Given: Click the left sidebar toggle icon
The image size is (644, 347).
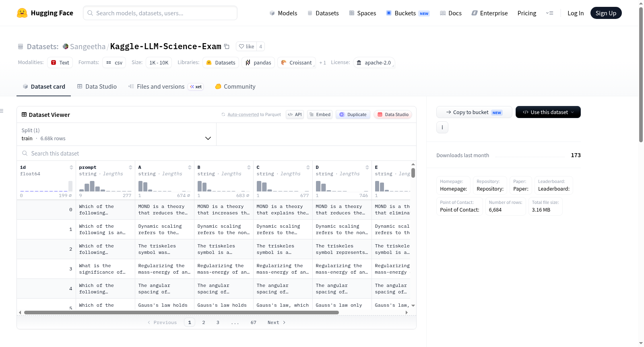Looking at the screenshot, I should (2, 111).
